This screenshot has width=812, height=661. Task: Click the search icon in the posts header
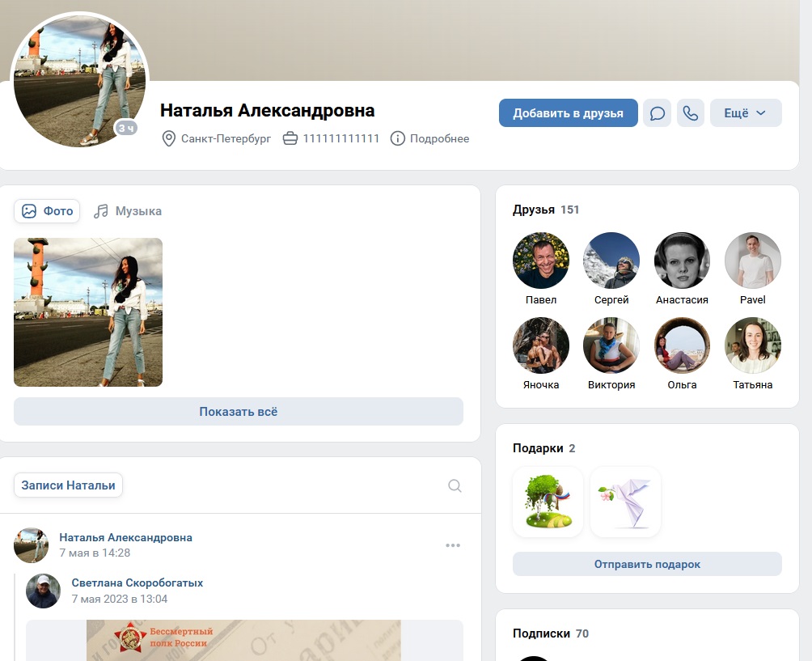[x=455, y=486]
